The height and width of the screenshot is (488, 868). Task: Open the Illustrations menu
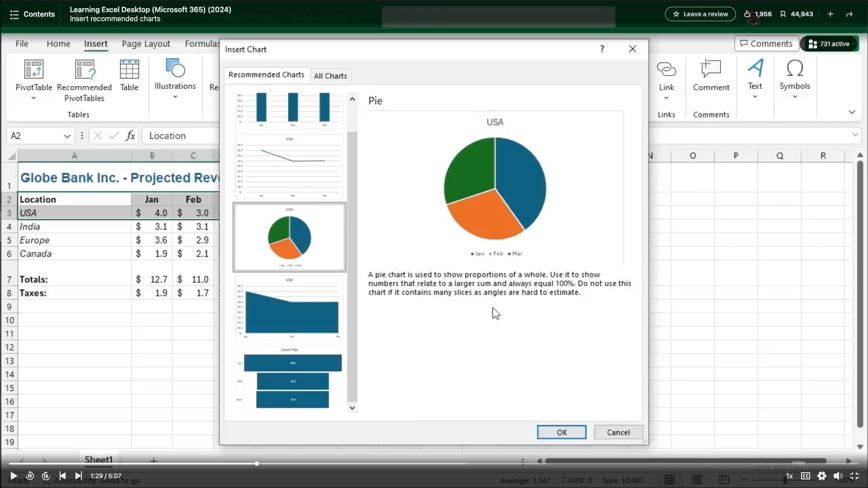175,79
